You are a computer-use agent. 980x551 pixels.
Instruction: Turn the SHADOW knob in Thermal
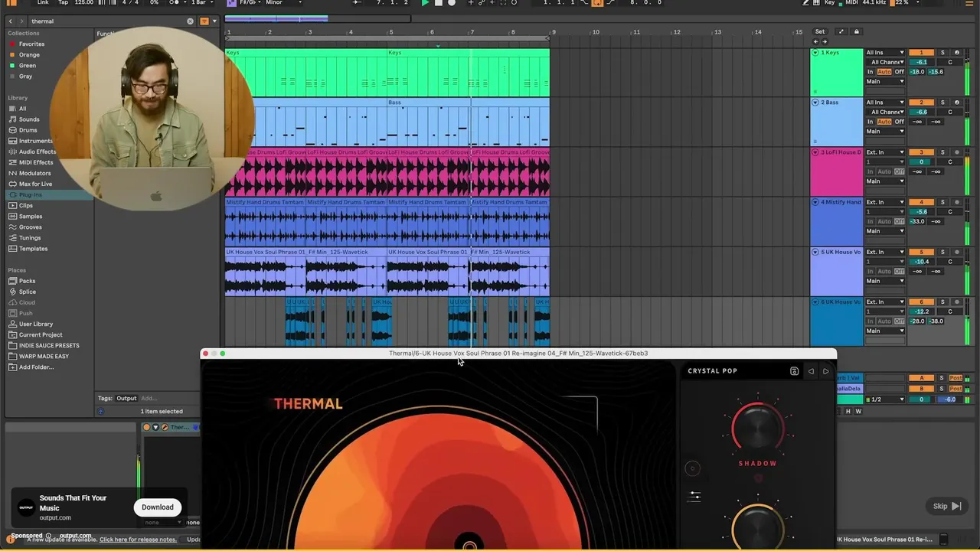tap(757, 428)
